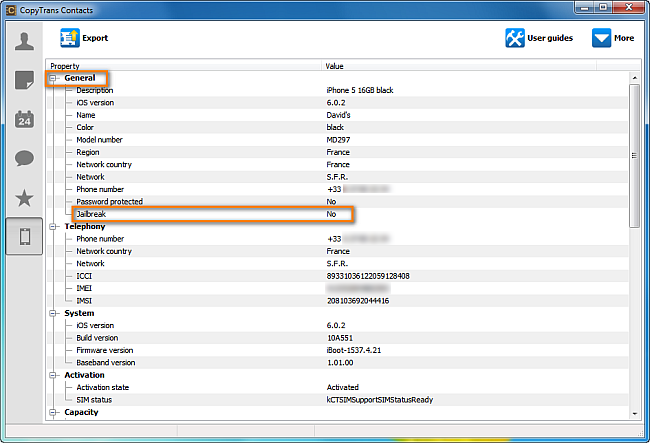Screen dimensions: 650x443
Task: Maximize the CopyTrans Contacts window
Action: click(x=603, y=7)
